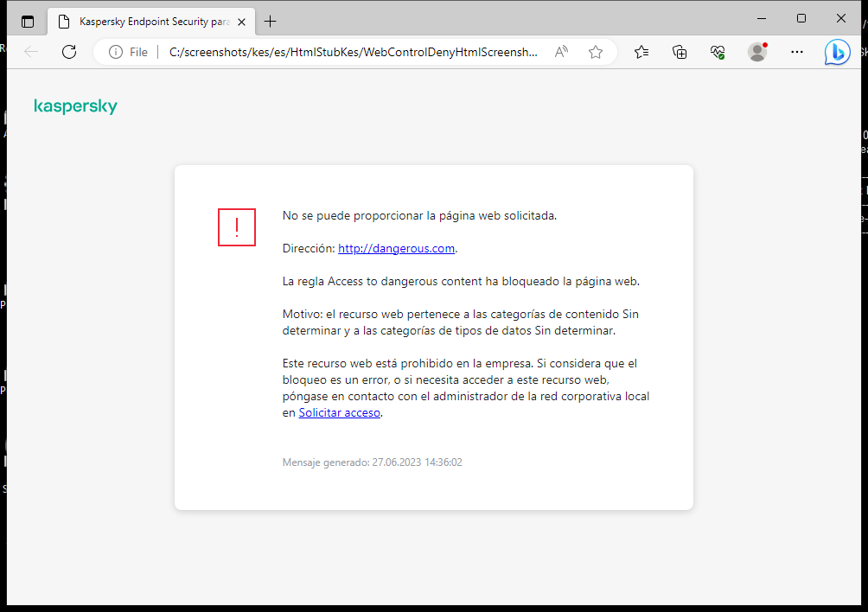868x612 pixels.
Task: Click the Kaspersky logo
Action: click(75, 105)
